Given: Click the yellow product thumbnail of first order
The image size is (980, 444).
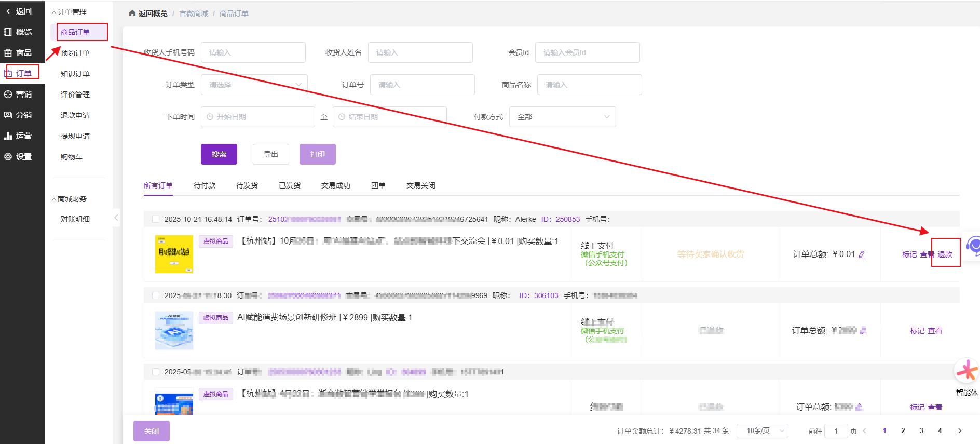Looking at the screenshot, I should (174, 254).
